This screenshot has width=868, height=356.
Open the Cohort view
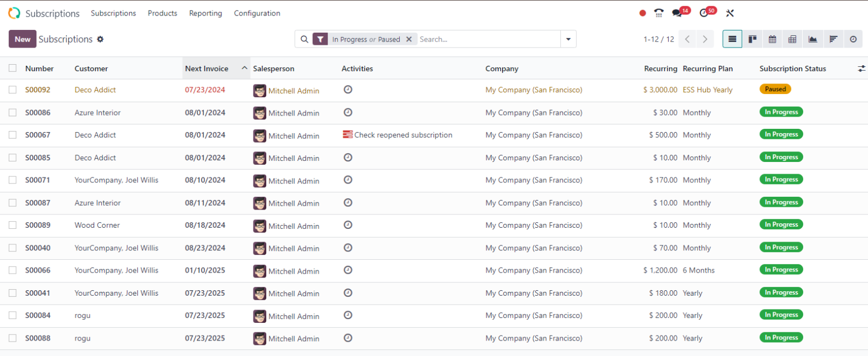[x=833, y=39]
